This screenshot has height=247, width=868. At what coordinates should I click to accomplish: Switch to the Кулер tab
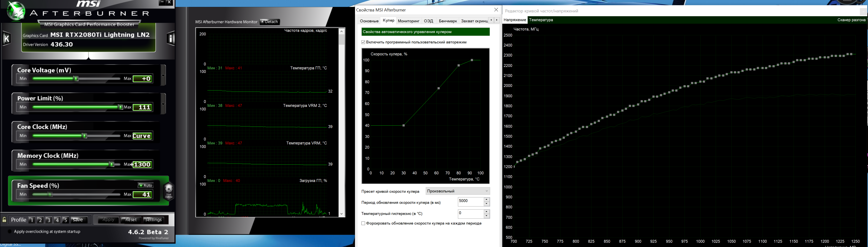pyautogui.click(x=389, y=20)
